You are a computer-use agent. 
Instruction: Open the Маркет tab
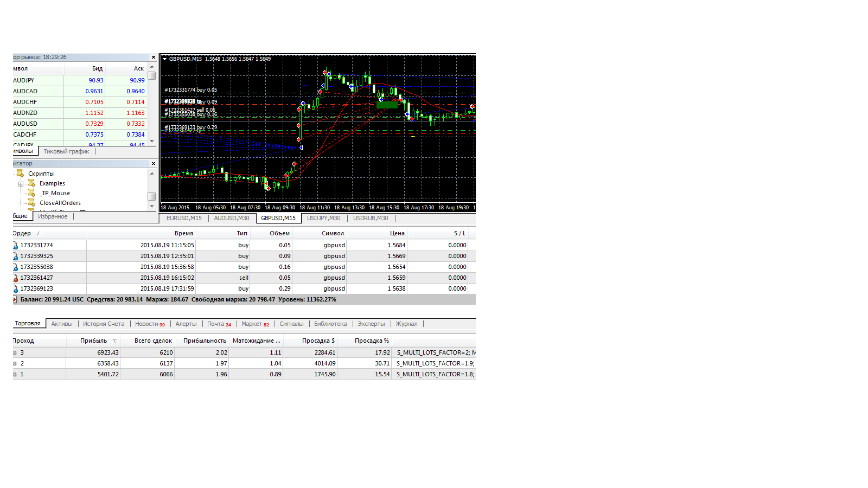[255, 324]
